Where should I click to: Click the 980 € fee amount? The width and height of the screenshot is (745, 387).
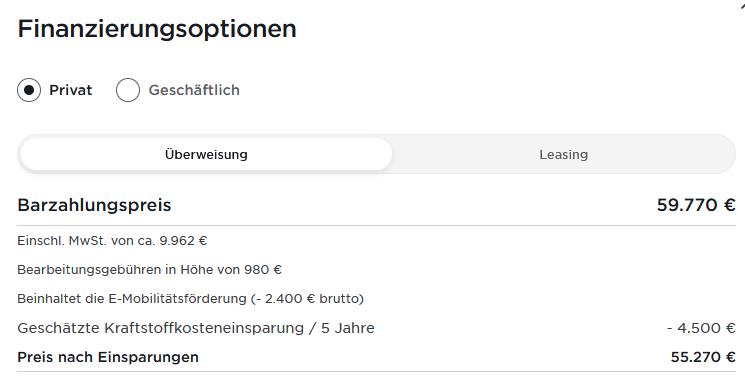(263, 270)
